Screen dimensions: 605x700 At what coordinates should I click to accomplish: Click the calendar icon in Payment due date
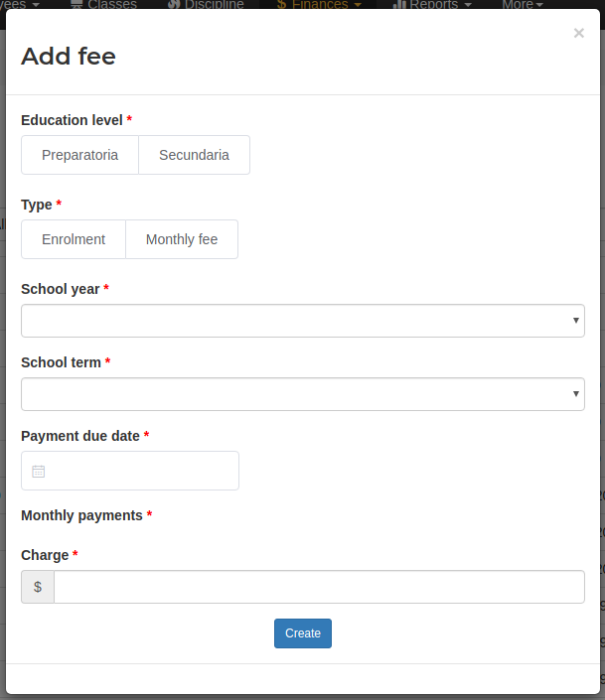pos(39,472)
